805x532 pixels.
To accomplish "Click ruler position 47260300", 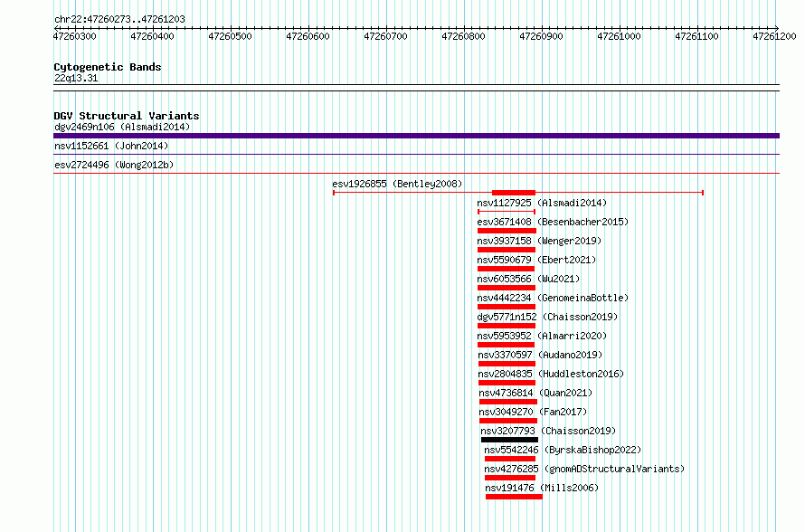I will (x=74, y=36).
